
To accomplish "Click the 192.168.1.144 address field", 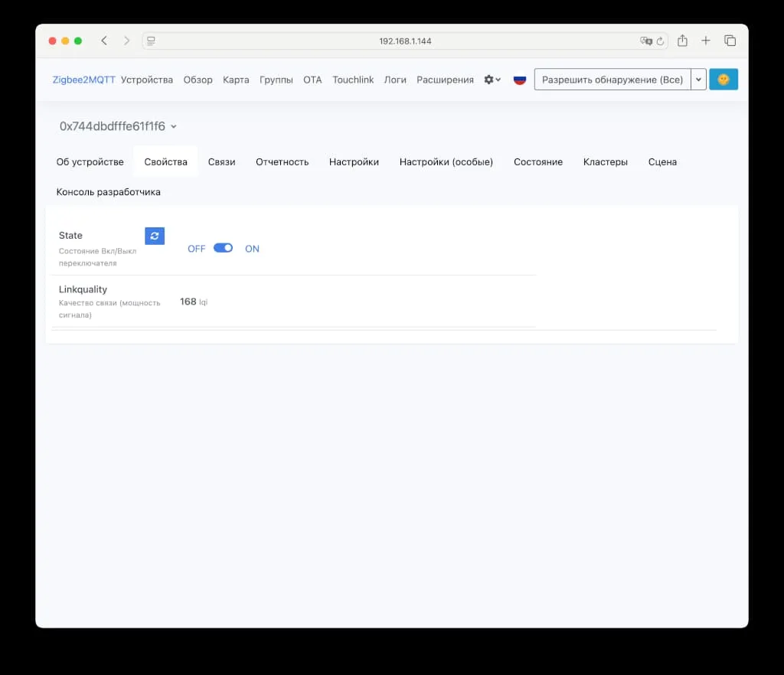I will pyautogui.click(x=405, y=41).
